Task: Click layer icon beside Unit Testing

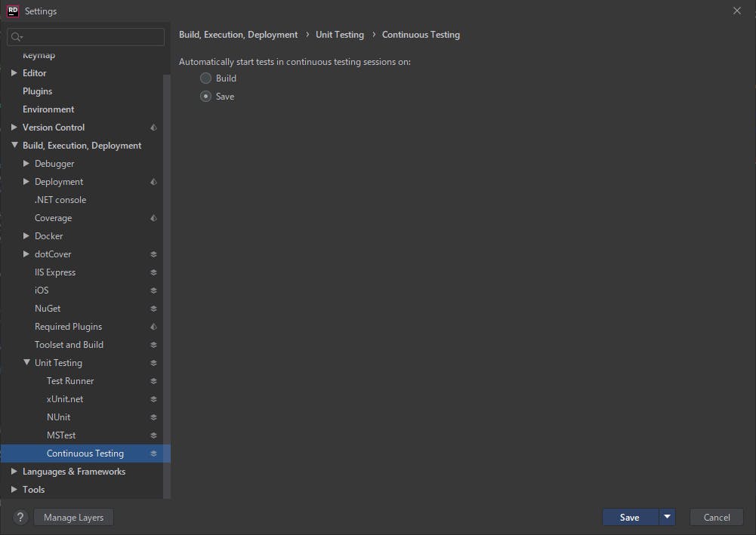Action: click(153, 363)
